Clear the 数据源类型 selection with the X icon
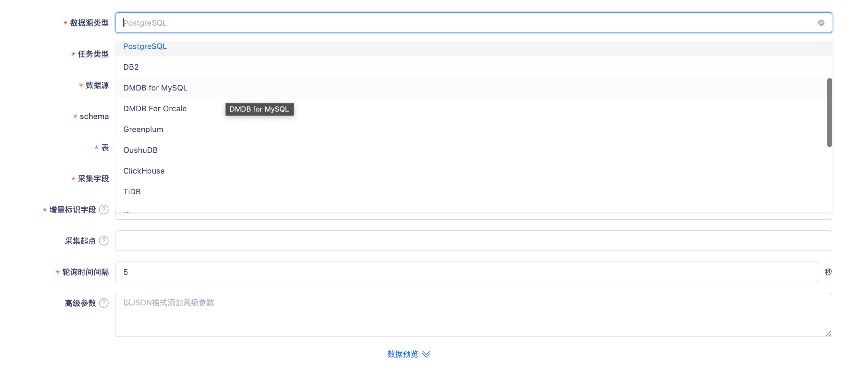 (821, 23)
